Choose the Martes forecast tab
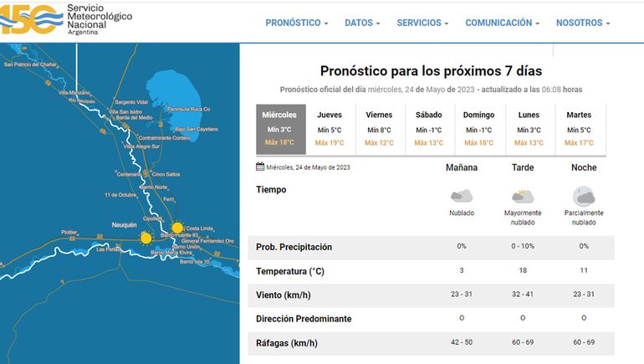 [x=579, y=129]
